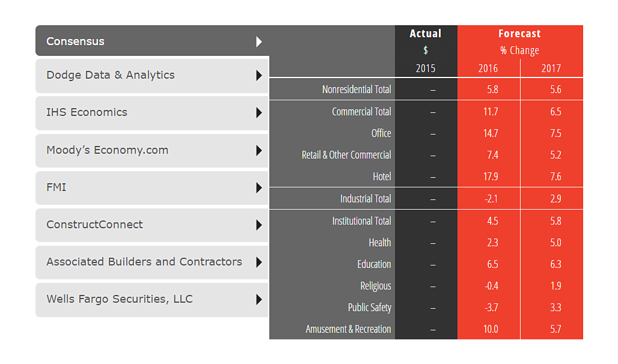Image resolution: width=618 pixels, height=364 pixels.
Task: Expand the FMI forecast section
Action: [150, 187]
